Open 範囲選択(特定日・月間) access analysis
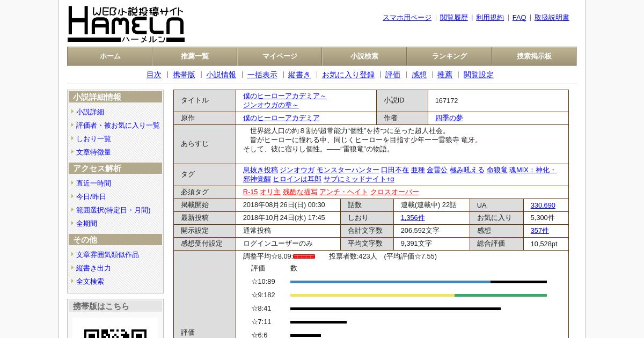The height and width of the screenshot is (338, 644). [x=113, y=210]
